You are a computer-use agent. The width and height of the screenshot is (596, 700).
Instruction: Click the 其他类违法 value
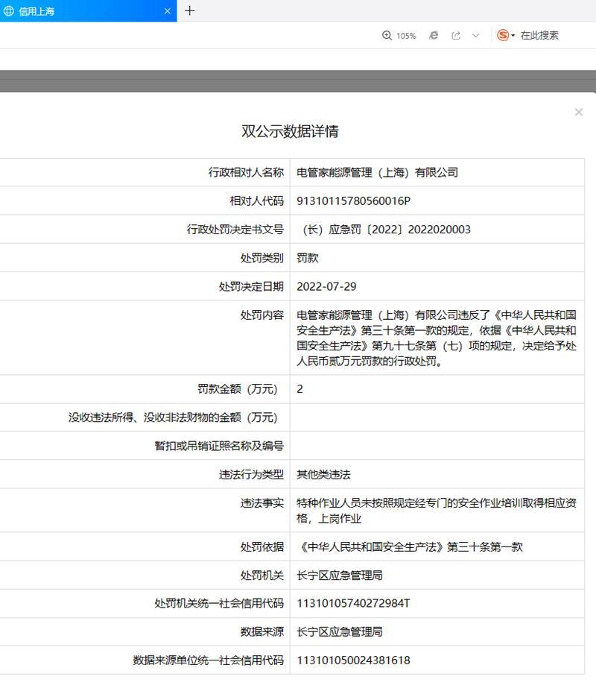point(323,475)
